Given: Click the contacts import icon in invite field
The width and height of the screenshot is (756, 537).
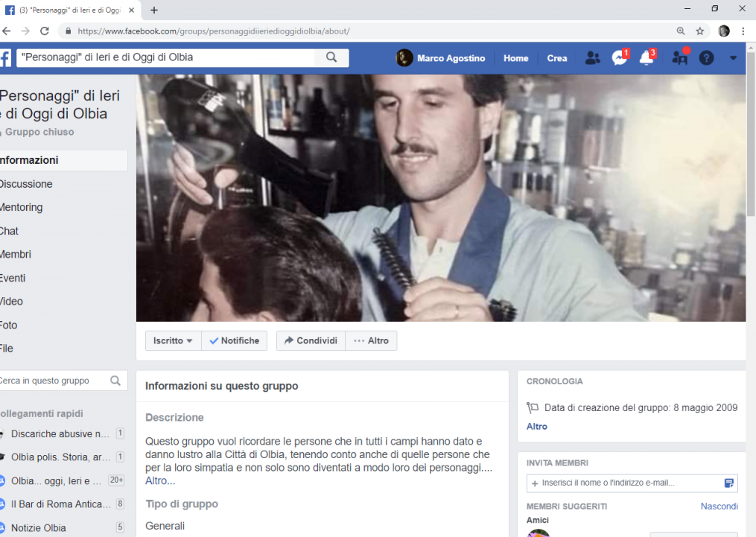Looking at the screenshot, I should pyautogui.click(x=729, y=483).
